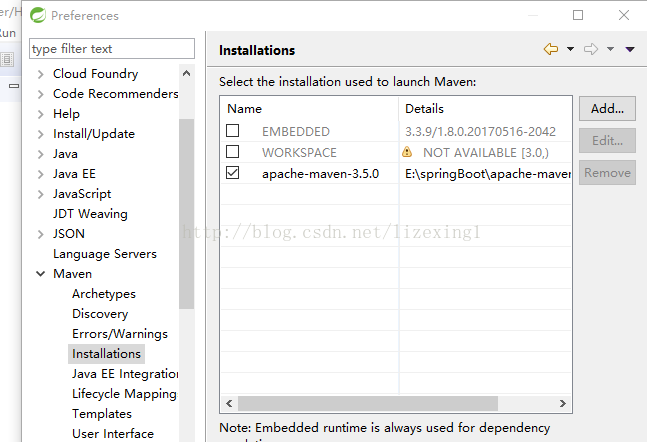
Task: Expand the Java preferences node
Action: click(40, 154)
